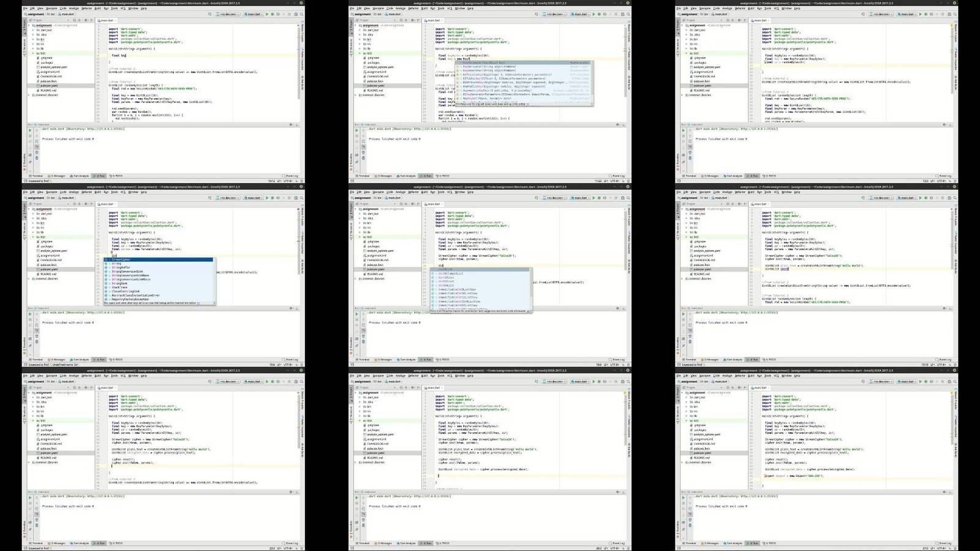The width and height of the screenshot is (980, 551).
Task: Click the green Run button in the top-left frame's toolbar
Action: [267, 14]
